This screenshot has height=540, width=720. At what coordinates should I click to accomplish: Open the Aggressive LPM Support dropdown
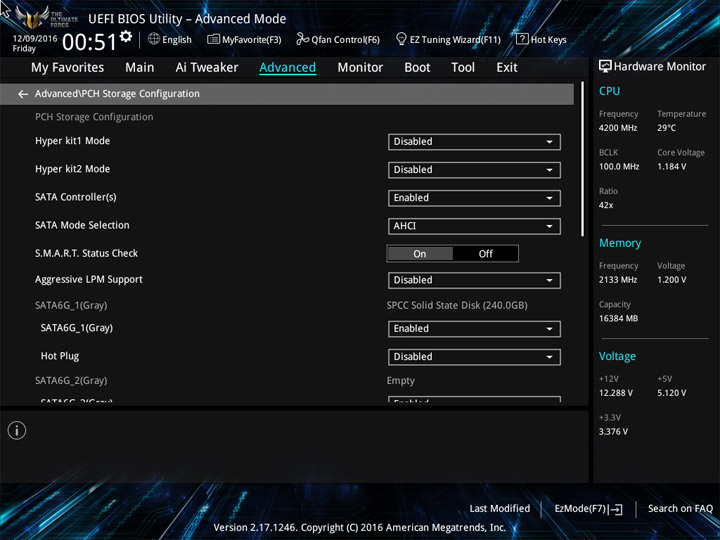point(474,280)
